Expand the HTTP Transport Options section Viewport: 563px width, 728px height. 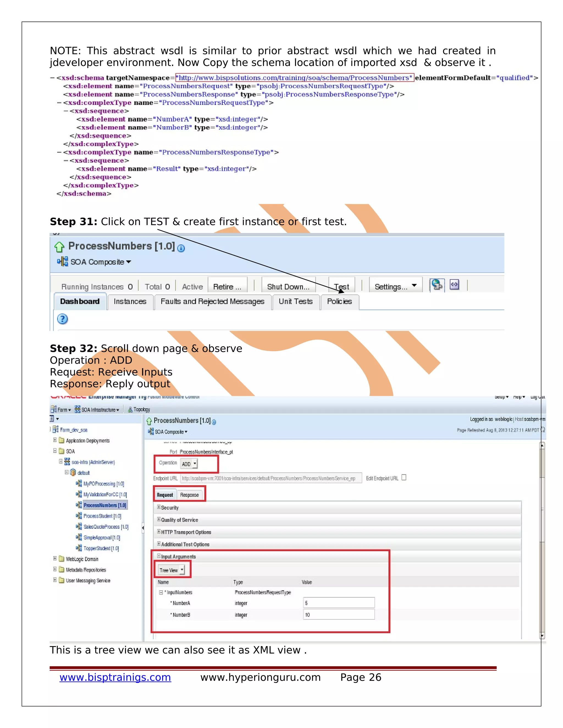[159, 531]
